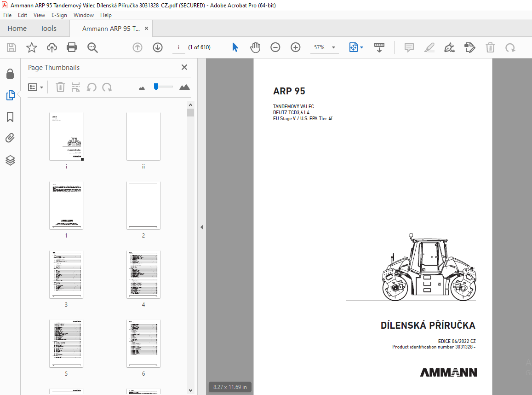Viewport: 532px width, 395px height.
Task: Select page i thumbnail
Action: [x=66, y=136]
